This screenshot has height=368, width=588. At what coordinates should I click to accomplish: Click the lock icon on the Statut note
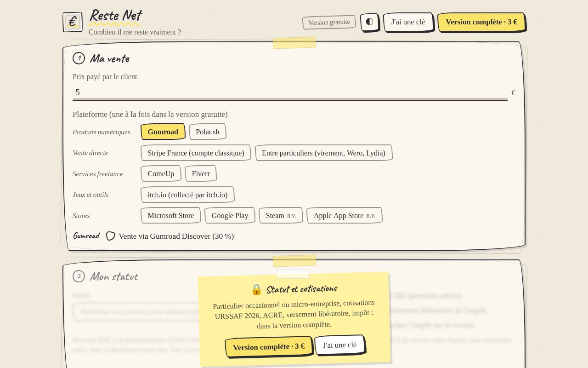tap(256, 289)
